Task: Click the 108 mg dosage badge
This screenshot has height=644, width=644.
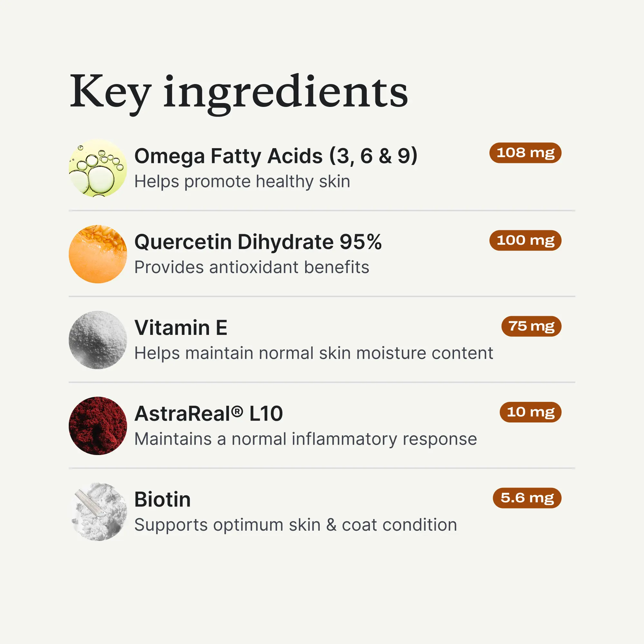Action: (525, 153)
